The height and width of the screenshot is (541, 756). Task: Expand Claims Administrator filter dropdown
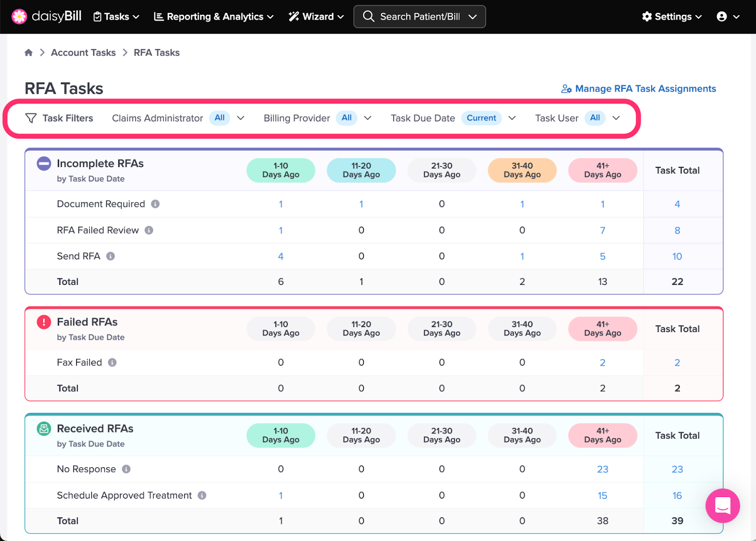[241, 118]
